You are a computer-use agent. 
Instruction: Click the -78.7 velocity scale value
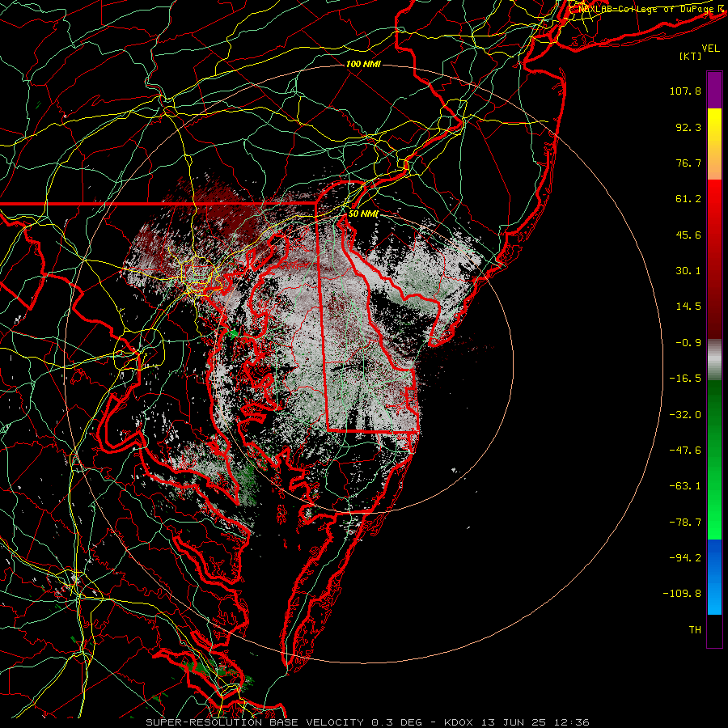pyautogui.click(x=685, y=523)
